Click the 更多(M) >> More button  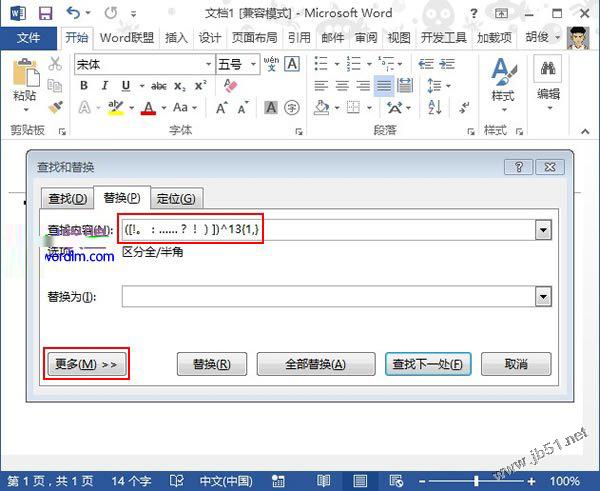click(86, 364)
